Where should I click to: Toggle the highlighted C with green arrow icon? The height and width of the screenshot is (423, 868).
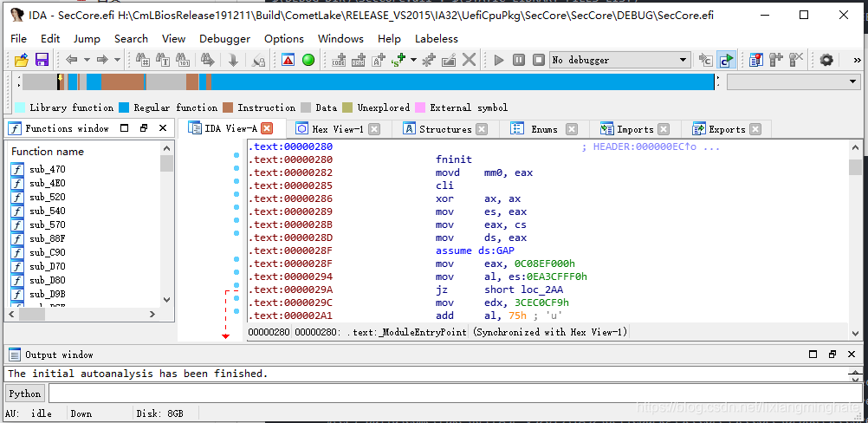(x=726, y=60)
